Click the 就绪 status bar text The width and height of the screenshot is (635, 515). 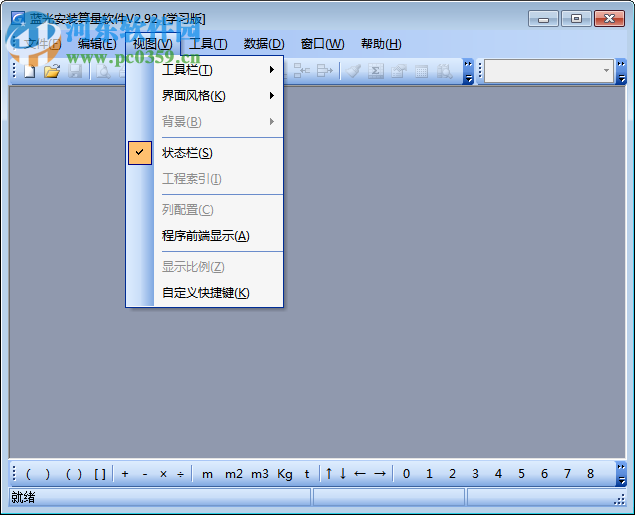pyautogui.click(x=23, y=497)
